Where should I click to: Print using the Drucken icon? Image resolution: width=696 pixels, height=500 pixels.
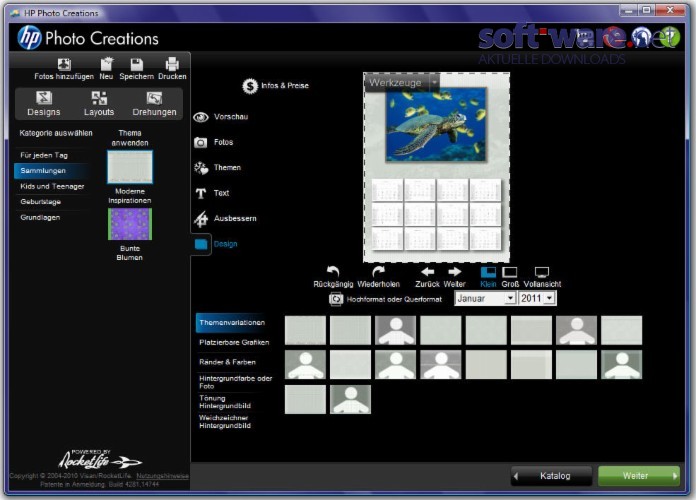pos(172,64)
